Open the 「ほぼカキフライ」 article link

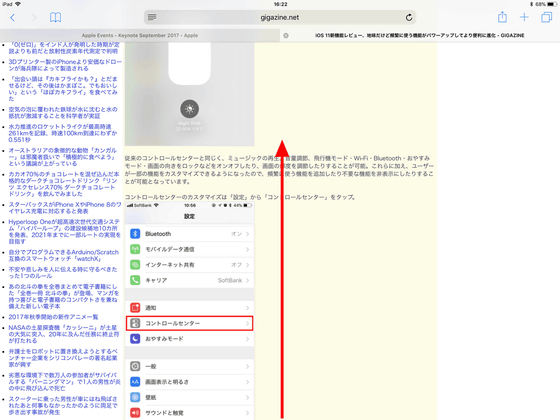tap(63, 89)
